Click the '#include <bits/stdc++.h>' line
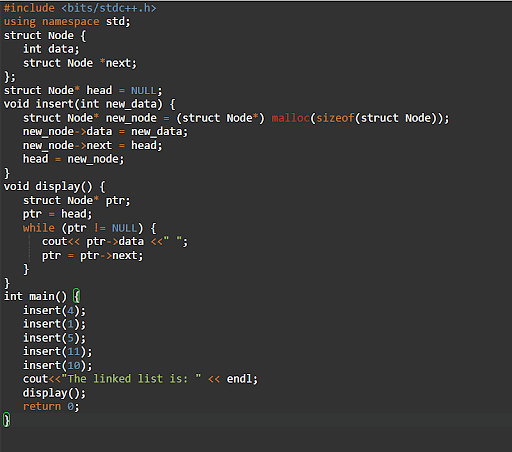Screen dimensions: 512x452 click(x=80, y=8)
